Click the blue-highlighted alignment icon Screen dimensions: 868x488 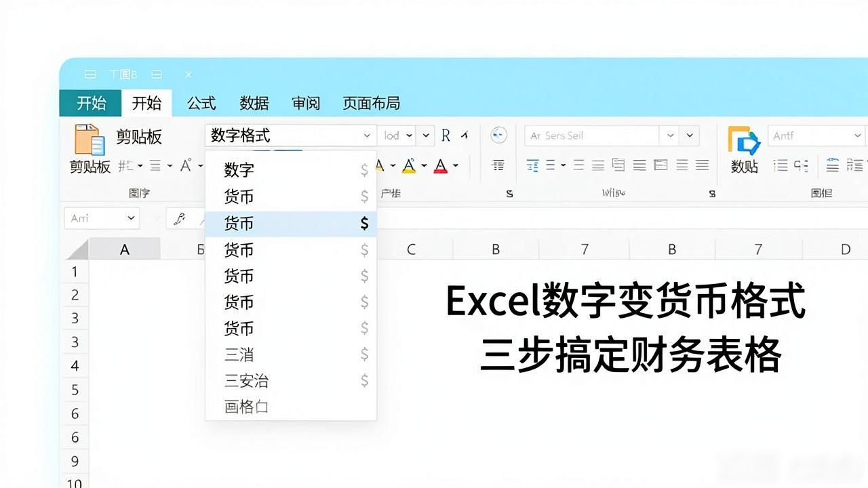point(533,165)
